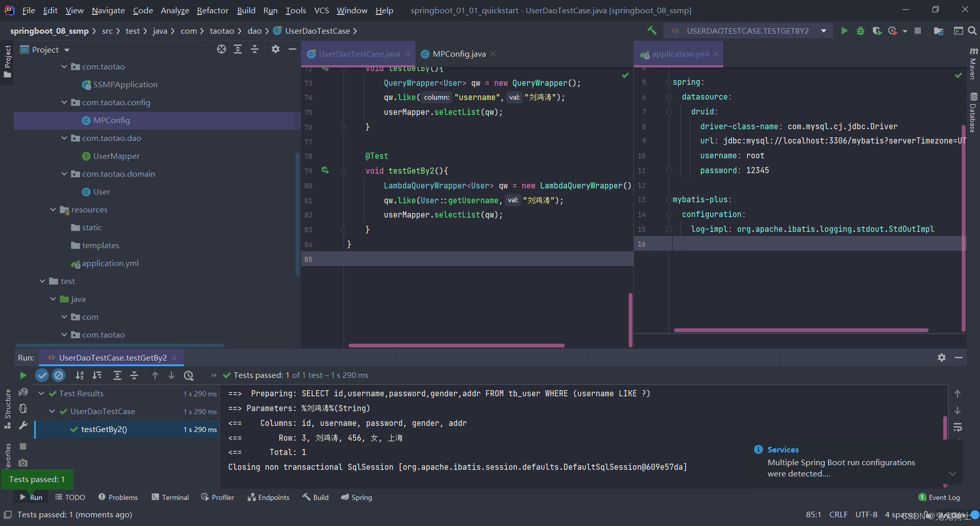Sort tests by duration icon
Image resolution: width=980 pixels, height=526 pixels.
click(x=97, y=375)
